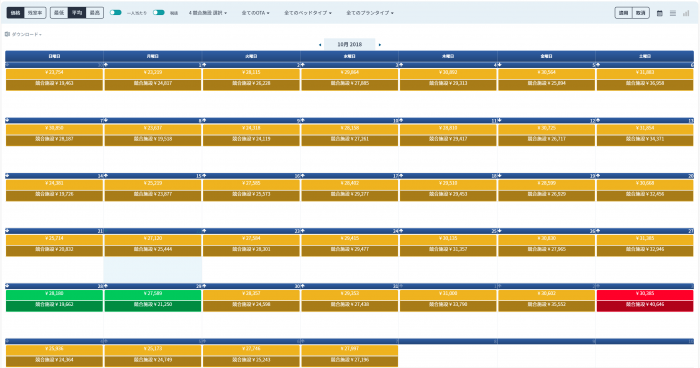Select the highlighted empty area under October 22
Screen dimensions: 700x368
click(x=153, y=270)
